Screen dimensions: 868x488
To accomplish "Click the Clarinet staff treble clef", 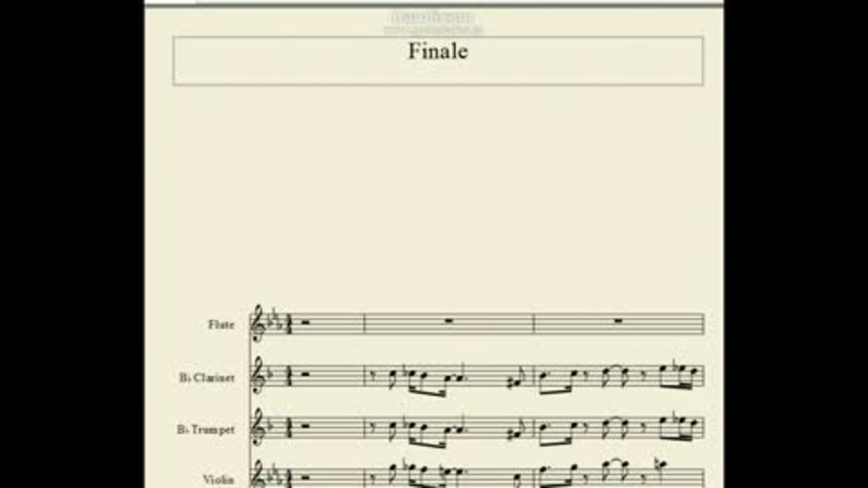I will pyautogui.click(x=259, y=376).
